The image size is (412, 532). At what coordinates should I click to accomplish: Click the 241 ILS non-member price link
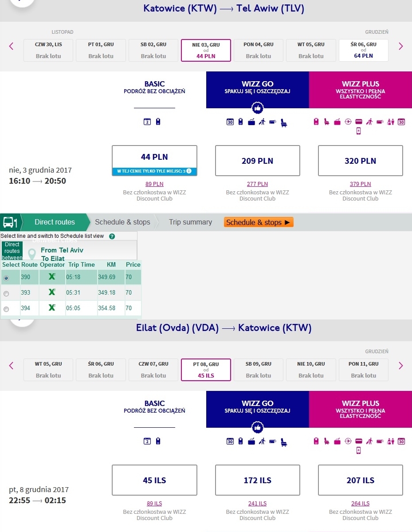tap(257, 504)
